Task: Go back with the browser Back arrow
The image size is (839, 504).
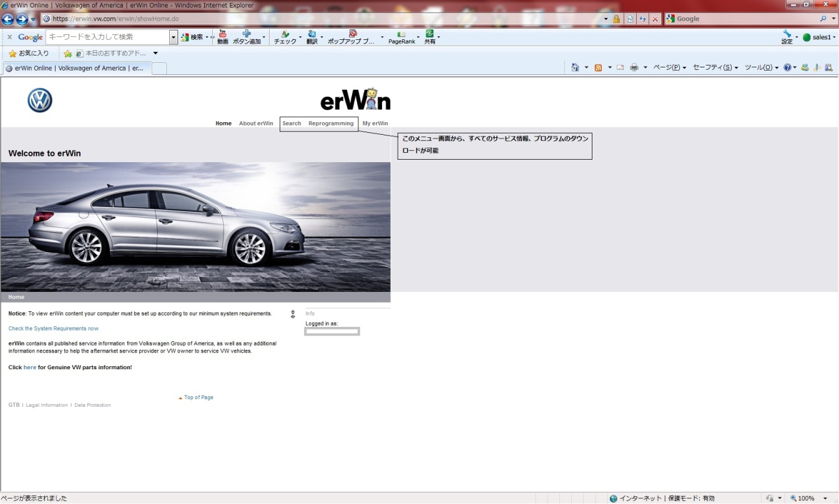Action: pyautogui.click(x=8, y=19)
